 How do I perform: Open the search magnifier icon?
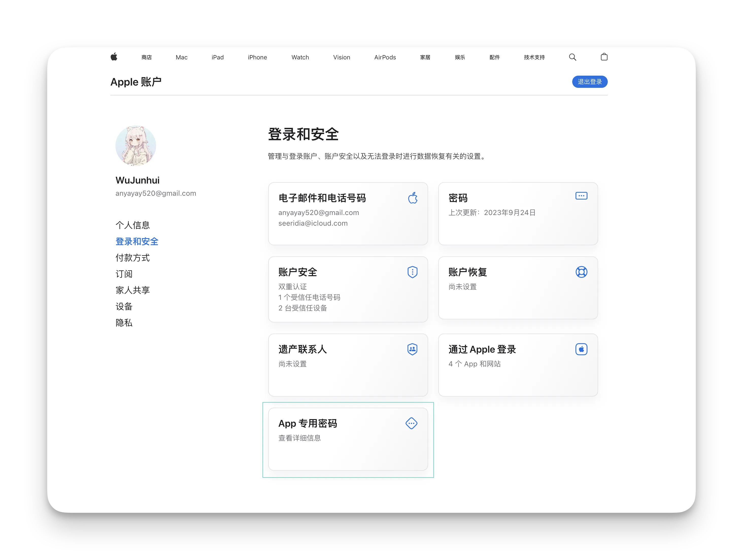pos(572,57)
